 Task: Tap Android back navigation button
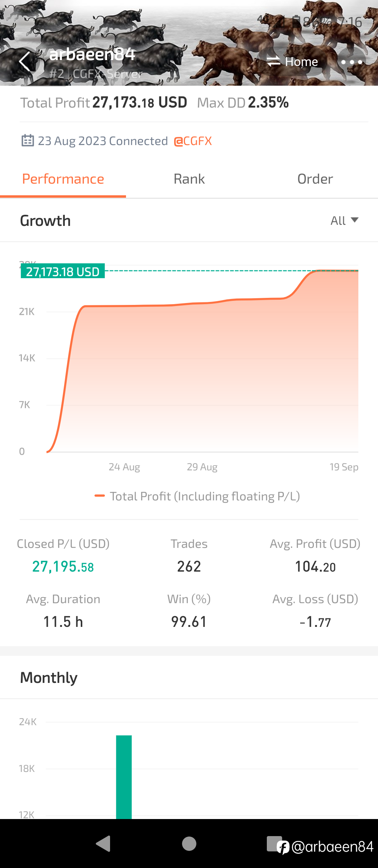point(103,844)
